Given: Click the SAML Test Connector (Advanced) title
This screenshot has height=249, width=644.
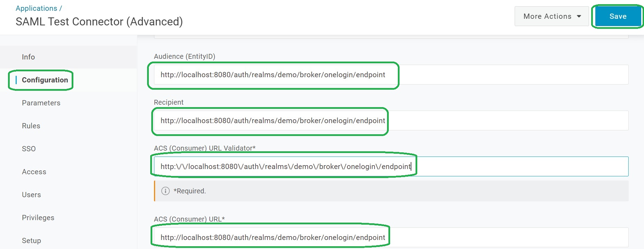Looking at the screenshot, I should (99, 22).
